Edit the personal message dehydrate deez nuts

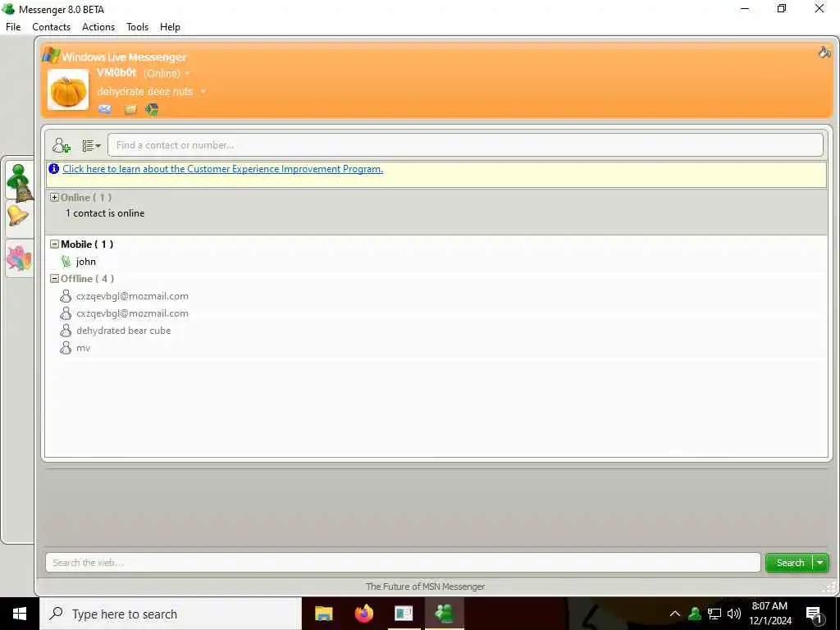point(145,92)
